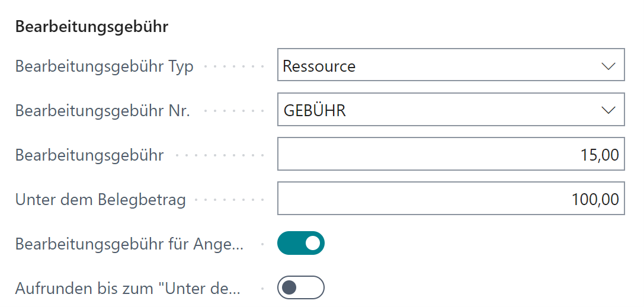The width and height of the screenshot is (644, 307).
Task: Enable the Aufrunden bis zum toggle
Action: click(301, 288)
